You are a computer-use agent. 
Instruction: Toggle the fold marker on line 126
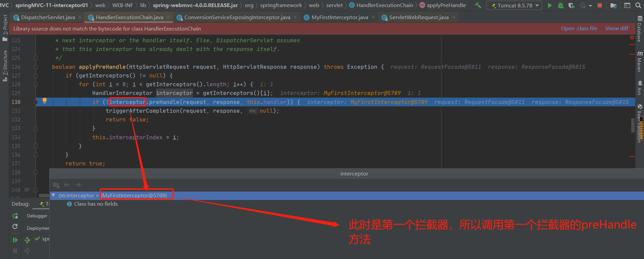(36, 67)
